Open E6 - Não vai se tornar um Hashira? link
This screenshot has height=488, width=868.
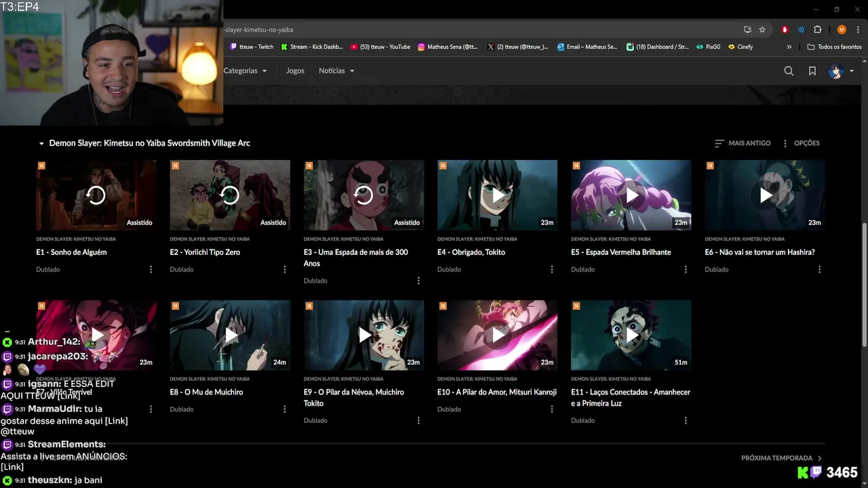[x=759, y=252]
